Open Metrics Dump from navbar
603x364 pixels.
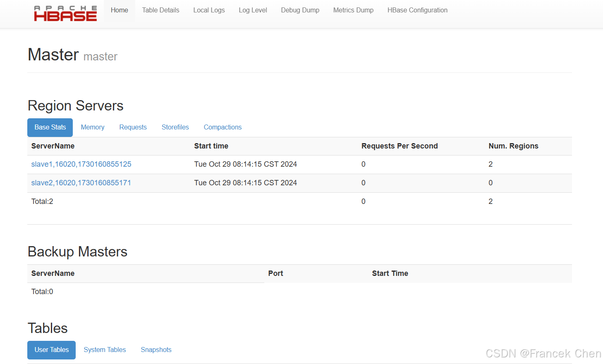pos(353,10)
